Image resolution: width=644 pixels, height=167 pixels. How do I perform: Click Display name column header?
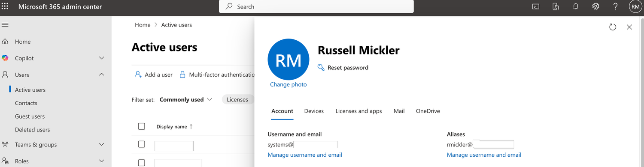click(172, 127)
